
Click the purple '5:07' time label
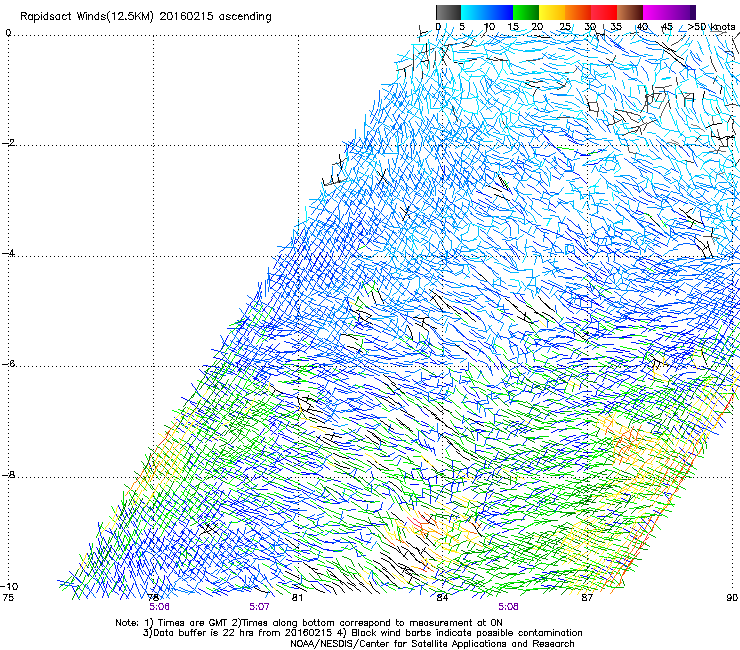click(x=260, y=607)
